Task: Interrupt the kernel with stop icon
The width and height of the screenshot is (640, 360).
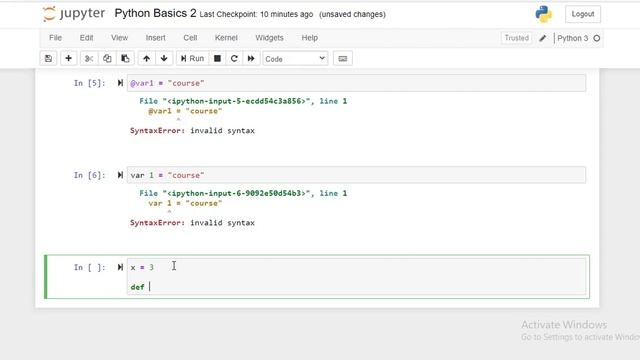Action: pos(218,58)
